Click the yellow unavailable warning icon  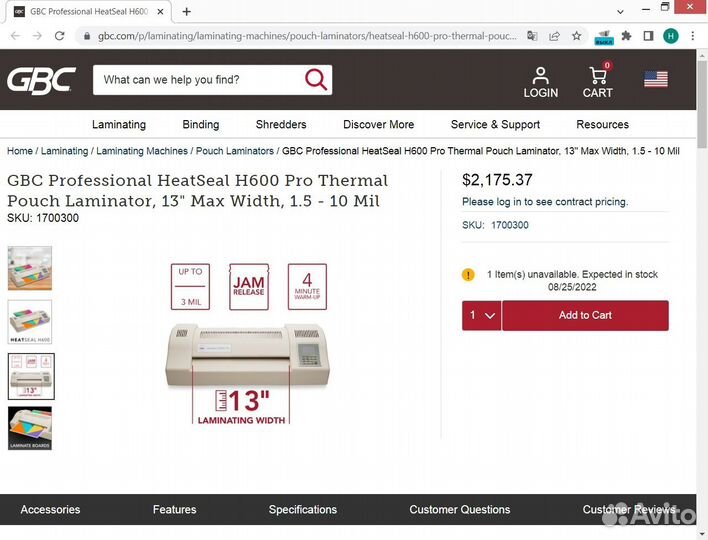point(468,275)
